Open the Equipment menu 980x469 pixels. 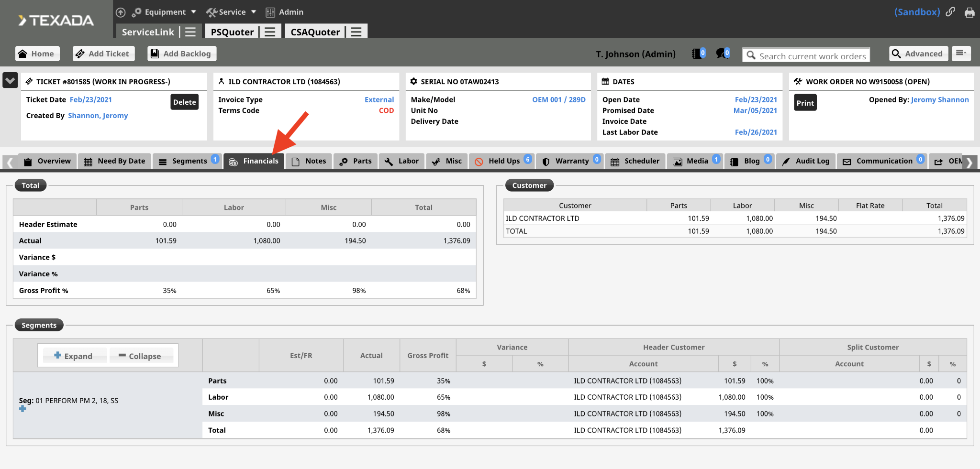164,12
